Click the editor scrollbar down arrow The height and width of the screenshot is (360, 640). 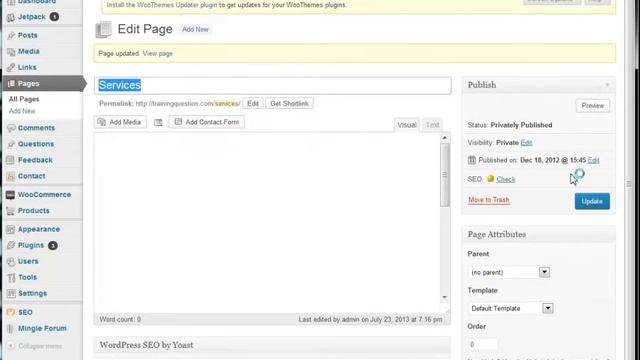(x=444, y=297)
